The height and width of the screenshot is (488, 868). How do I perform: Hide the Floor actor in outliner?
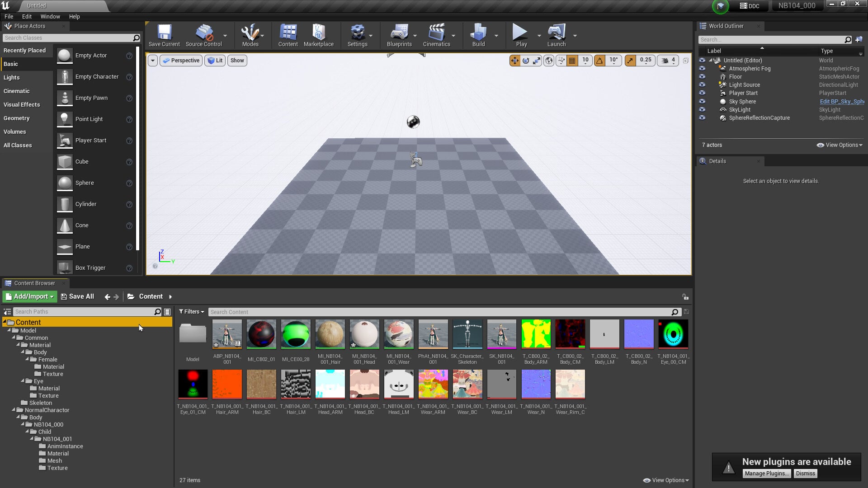click(x=702, y=77)
